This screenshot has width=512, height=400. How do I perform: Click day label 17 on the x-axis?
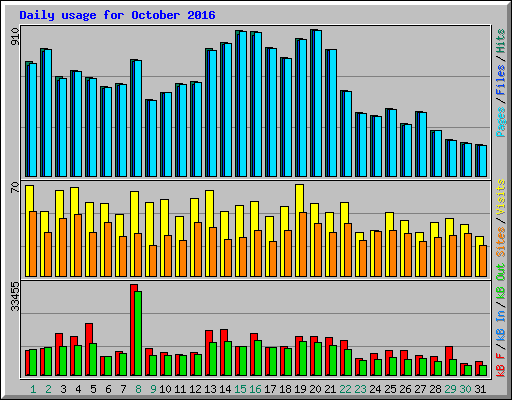[x=270, y=389]
